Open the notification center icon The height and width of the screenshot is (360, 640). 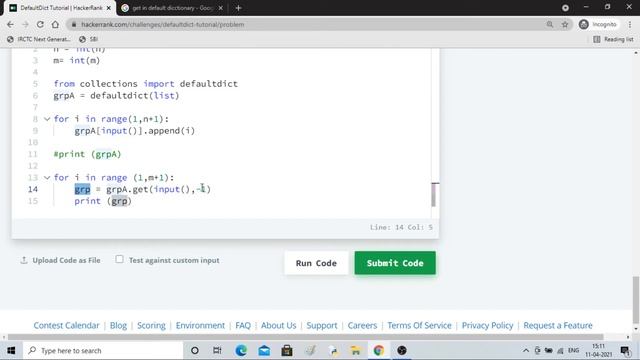[x=625, y=350]
